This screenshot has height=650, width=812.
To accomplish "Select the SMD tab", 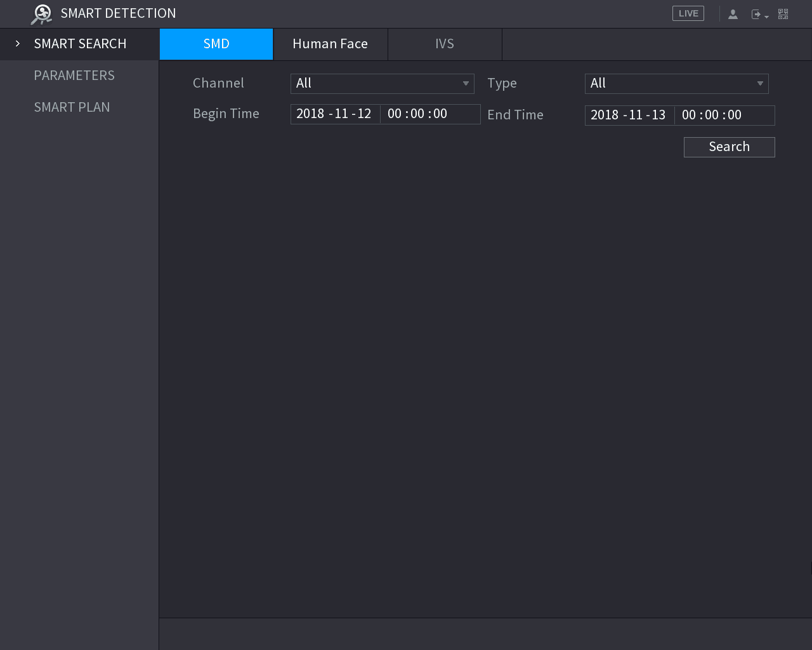I will point(216,44).
